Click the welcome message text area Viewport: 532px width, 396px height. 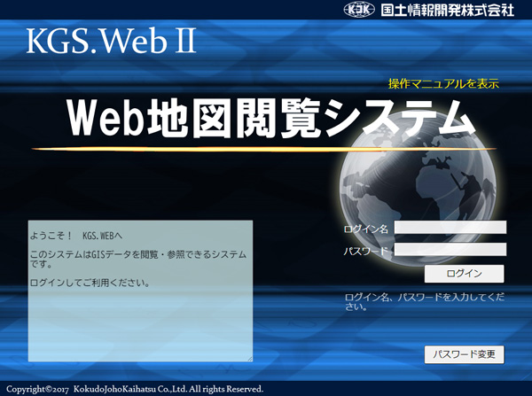coord(140,291)
